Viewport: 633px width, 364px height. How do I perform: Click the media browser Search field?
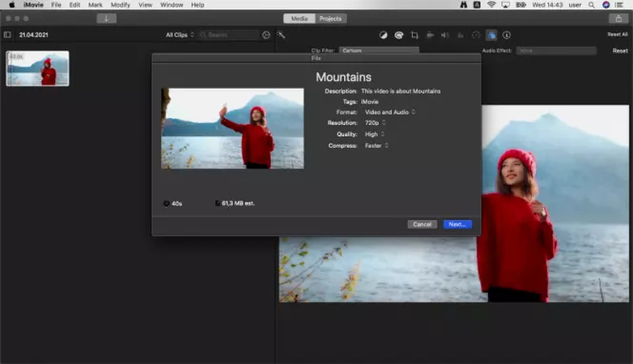coord(228,35)
